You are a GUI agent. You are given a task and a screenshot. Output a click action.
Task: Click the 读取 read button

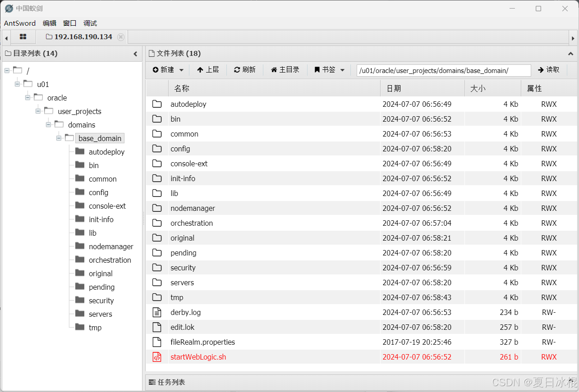tap(549, 70)
